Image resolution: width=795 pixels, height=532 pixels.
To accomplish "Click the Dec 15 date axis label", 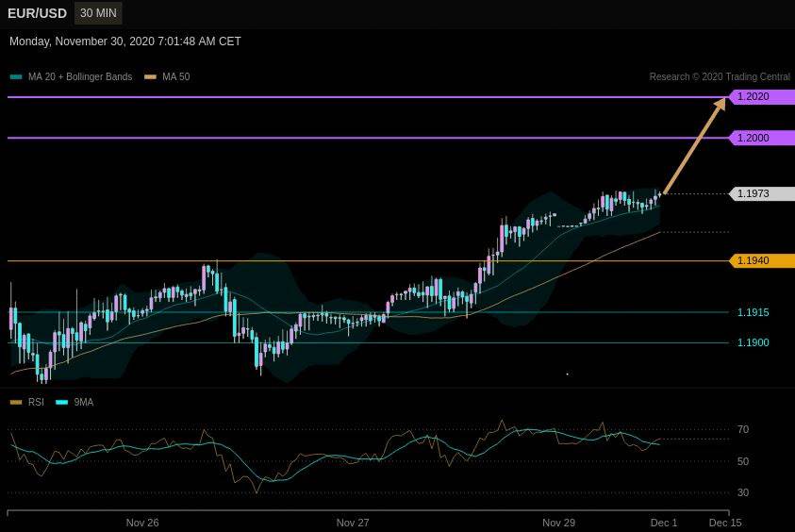I will point(725,523).
